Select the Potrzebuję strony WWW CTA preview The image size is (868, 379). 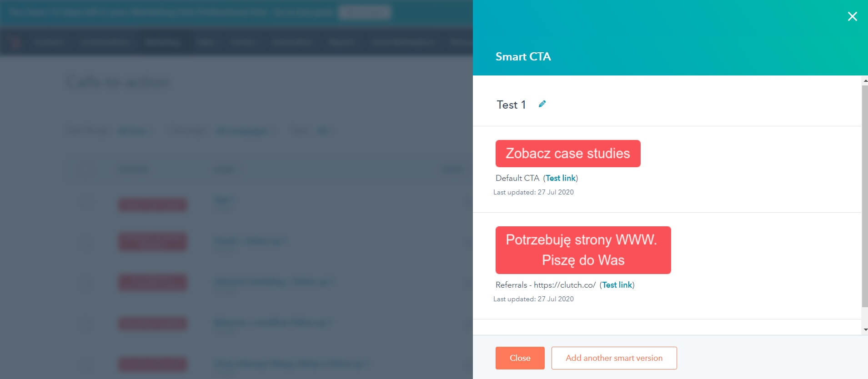tap(583, 250)
